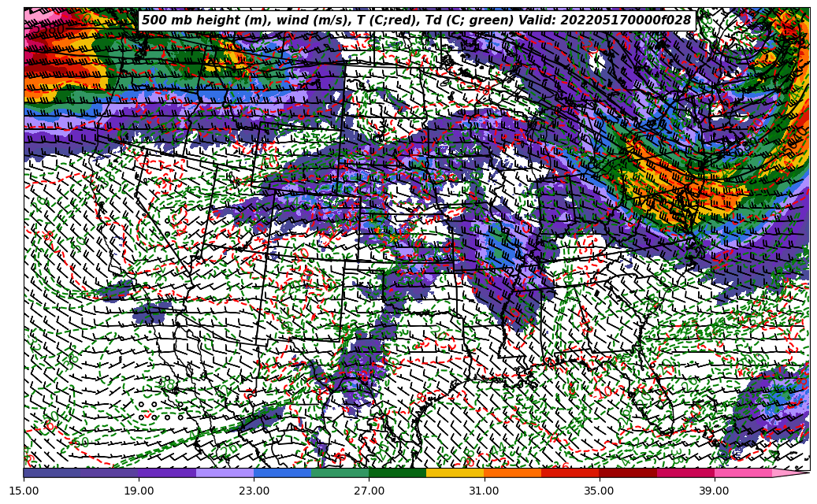The height and width of the screenshot is (504, 817).
Task: Choose the orange colorbar segment
Action: [x=512, y=472]
